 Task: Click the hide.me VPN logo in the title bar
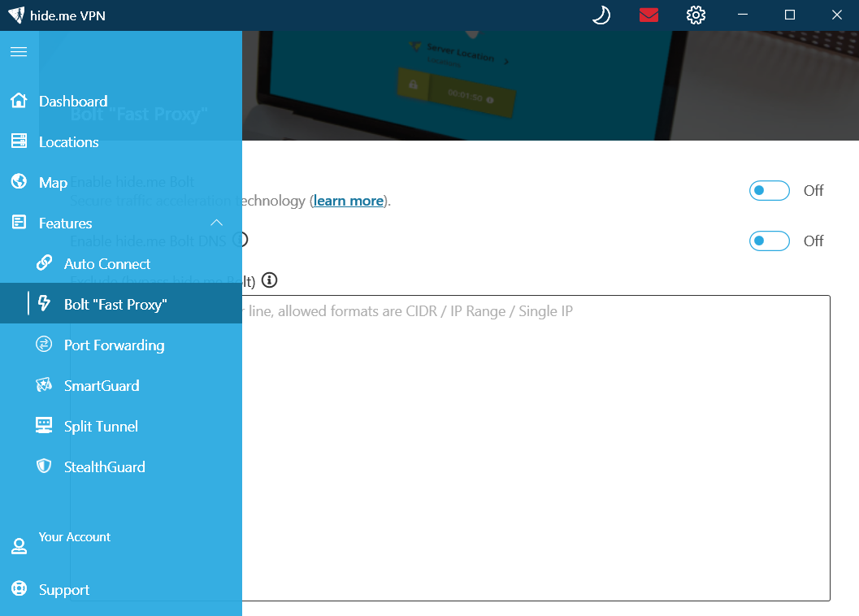click(x=16, y=15)
